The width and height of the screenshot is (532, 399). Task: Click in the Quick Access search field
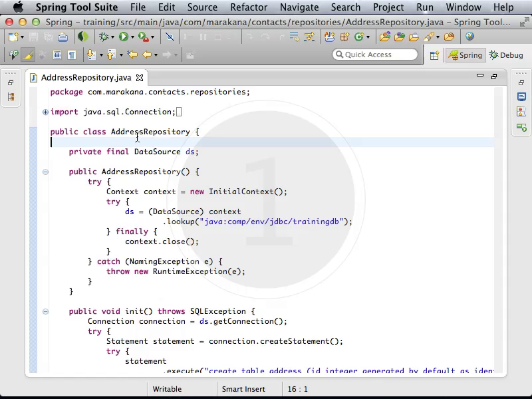click(375, 55)
